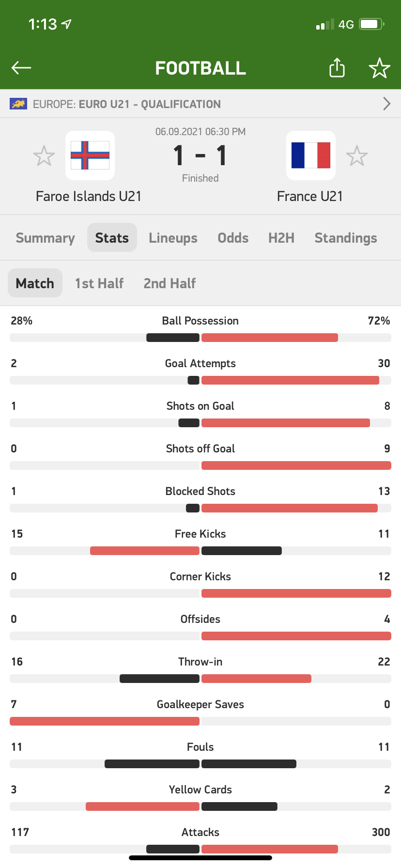Screen dimensions: 401x868
Task: Expand the Euro U21 Qualification chevron
Action: tap(386, 104)
